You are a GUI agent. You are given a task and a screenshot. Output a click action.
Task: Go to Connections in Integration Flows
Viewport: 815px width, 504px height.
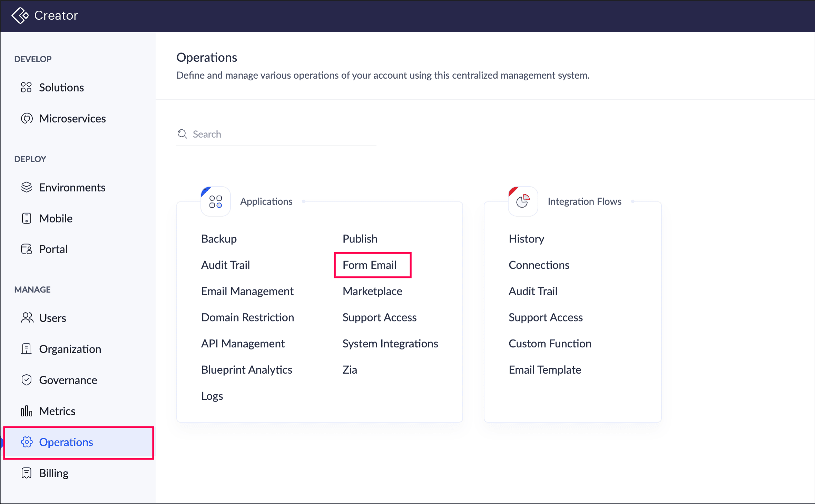[539, 265]
